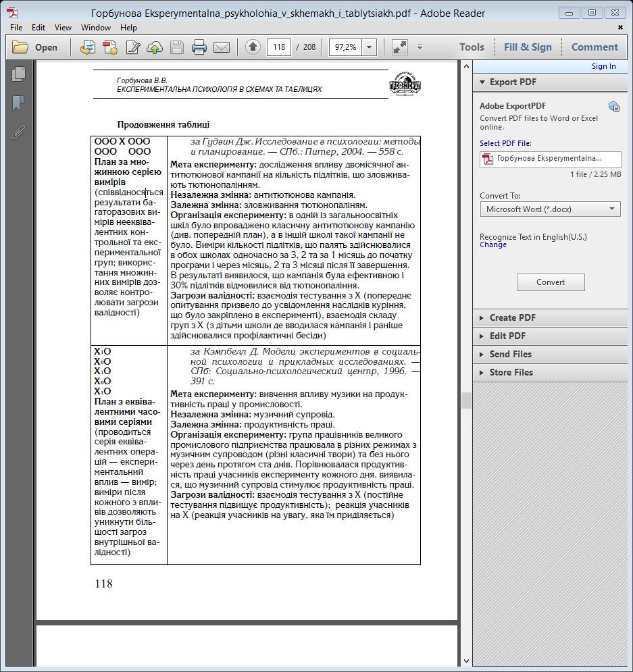The width and height of the screenshot is (633, 672).
Task: Click the disabled save floppy icon
Action: [177, 47]
